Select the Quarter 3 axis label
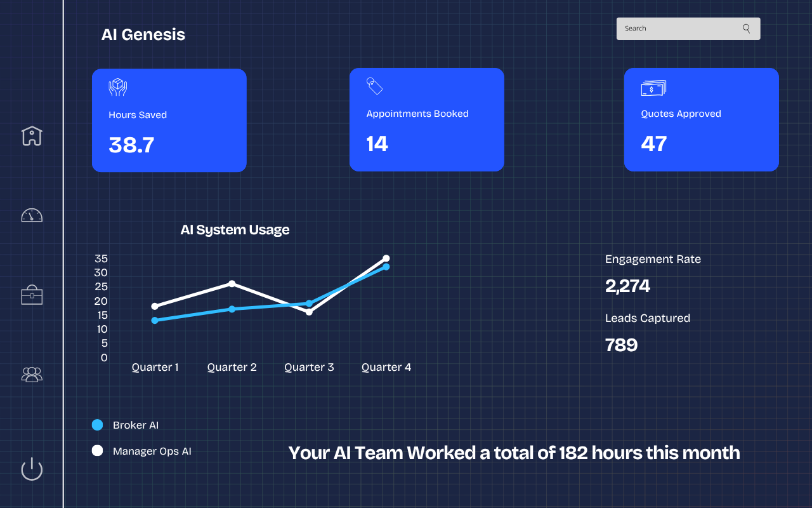The image size is (812, 508). pyautogui.click(x=309, y=367)
